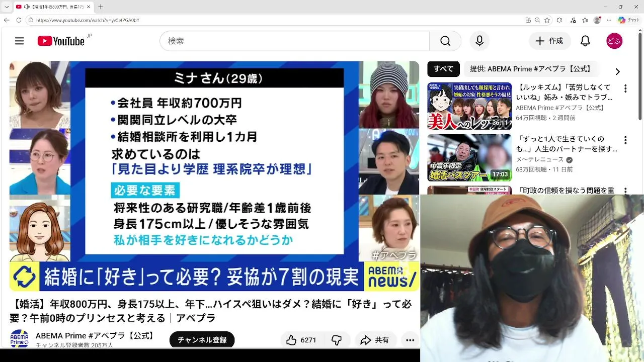Open the ルッキズム video thumbnail
Viewport: 644px width, 362px height.
[469, 106]
